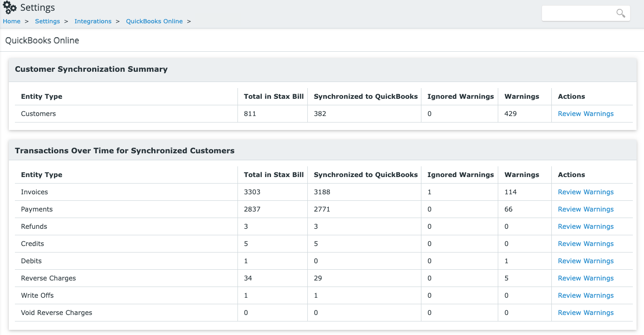Open Settings breadcrumb link

tap(47, 21)
